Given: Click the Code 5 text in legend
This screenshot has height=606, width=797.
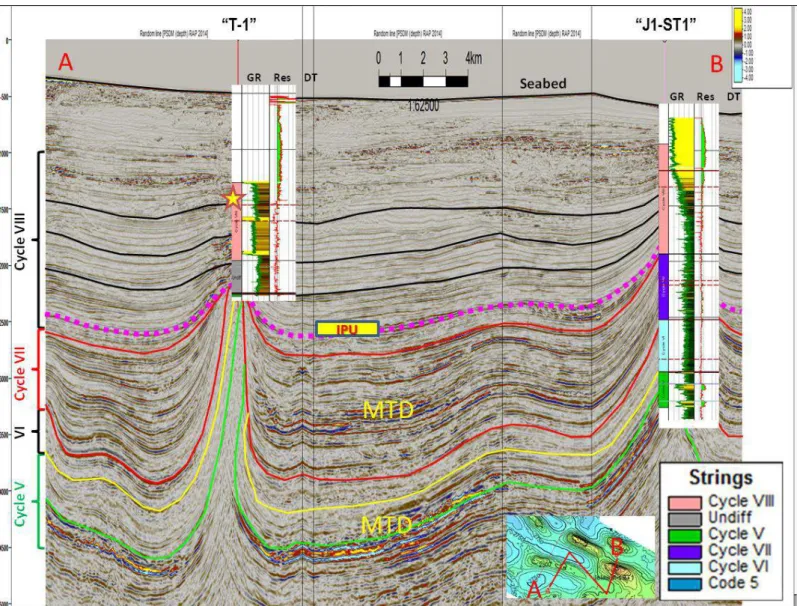Looking at the screenshot, I should pyautogui.click(x=733, y=583).
